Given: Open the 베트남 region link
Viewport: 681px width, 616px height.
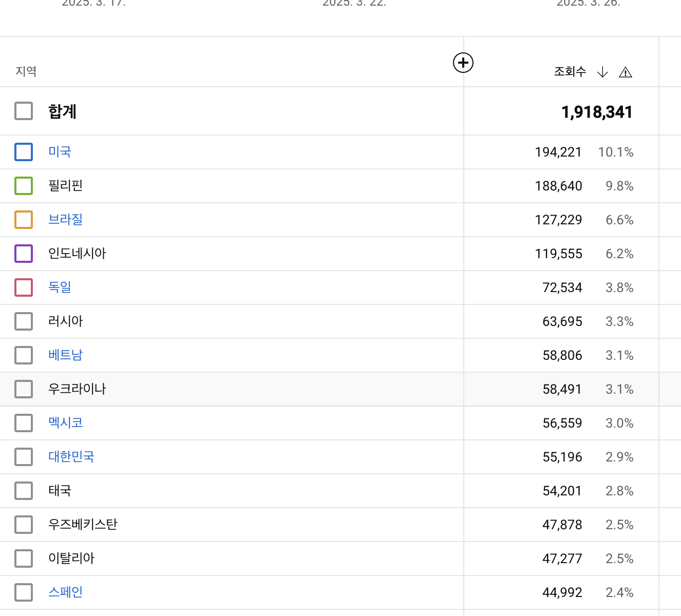Looking at the screenshot, I should click(65, 355).
